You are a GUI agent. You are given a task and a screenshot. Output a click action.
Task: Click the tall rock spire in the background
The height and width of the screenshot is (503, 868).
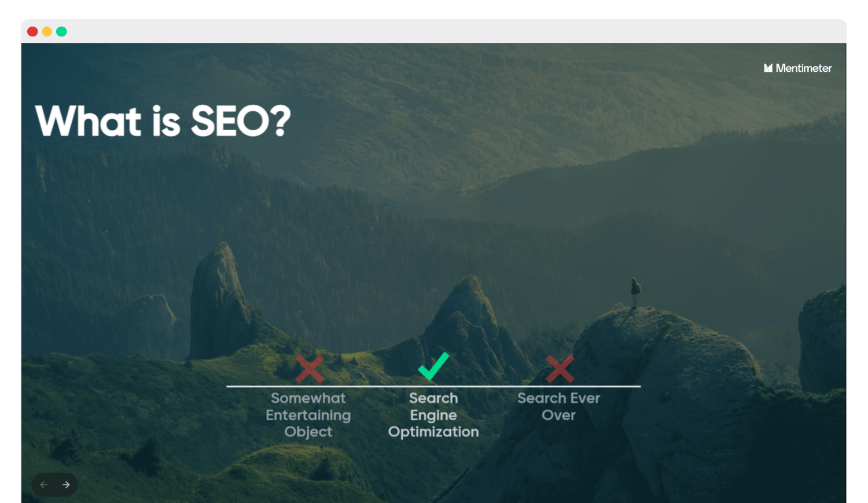pyautogui.click(x=219, y=301)
